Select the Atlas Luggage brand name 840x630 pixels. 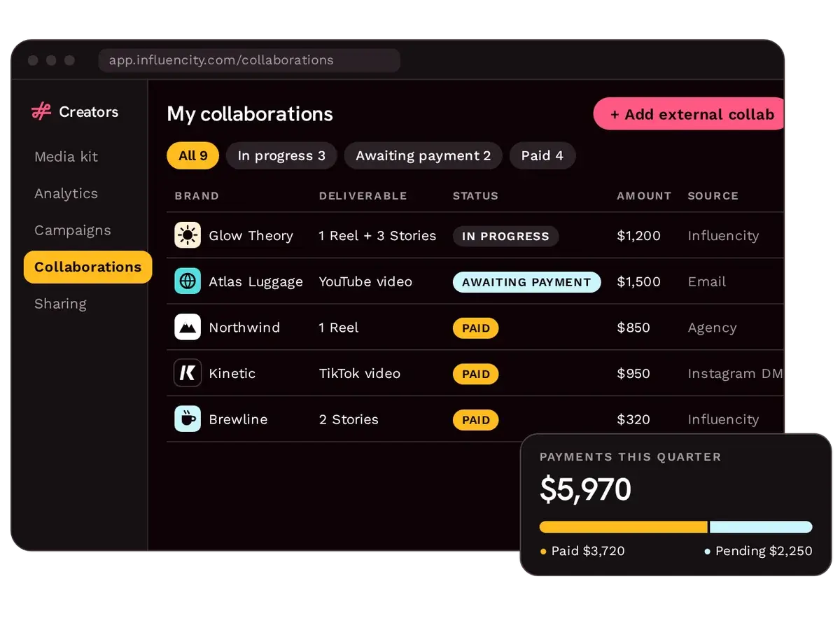pos(255,282)
